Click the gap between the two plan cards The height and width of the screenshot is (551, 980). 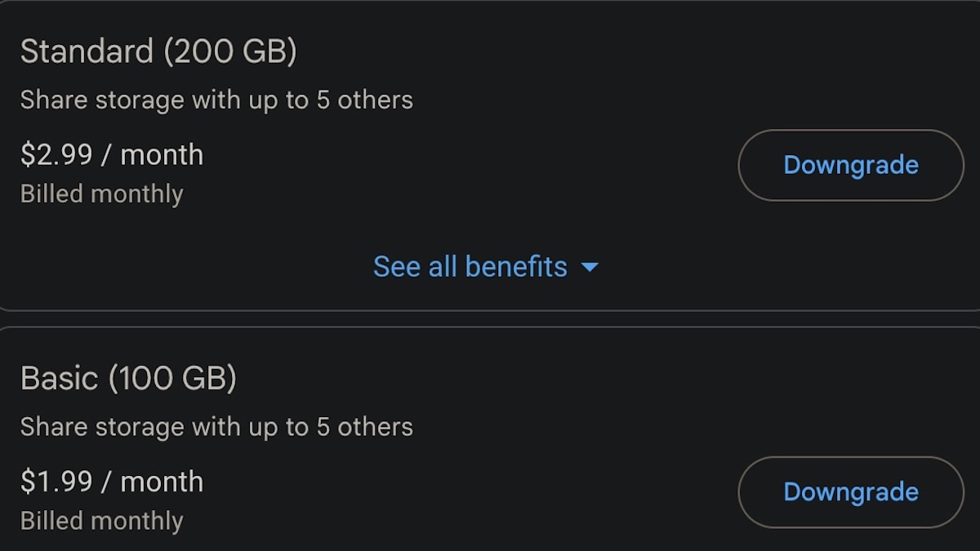(490, 319)
